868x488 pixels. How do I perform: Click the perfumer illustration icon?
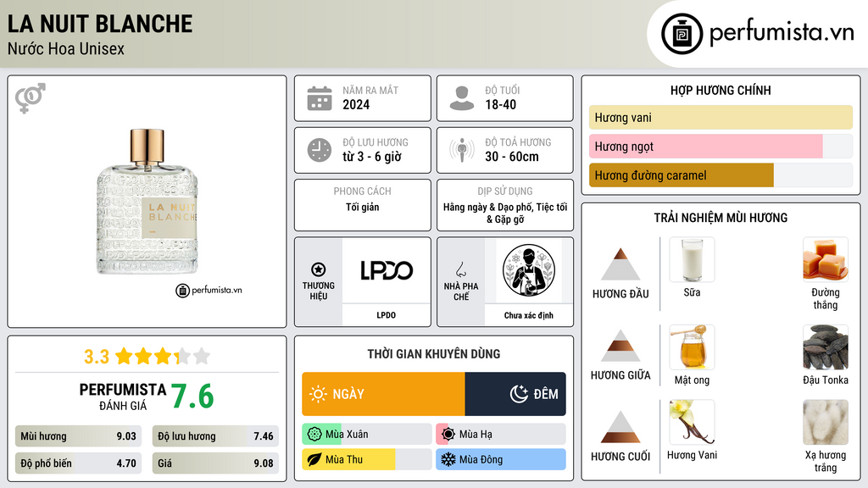pyautogui.click(x=529, y=270)
